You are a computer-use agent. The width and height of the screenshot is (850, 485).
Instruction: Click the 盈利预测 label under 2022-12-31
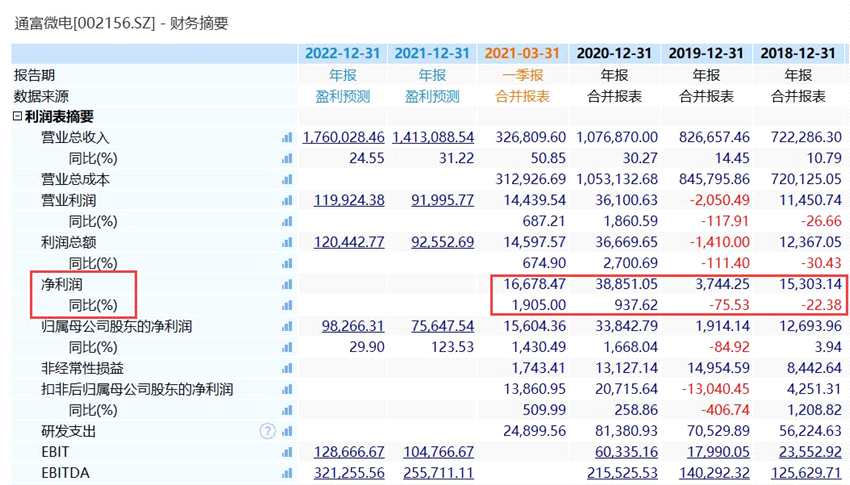(x=343, y=96)
